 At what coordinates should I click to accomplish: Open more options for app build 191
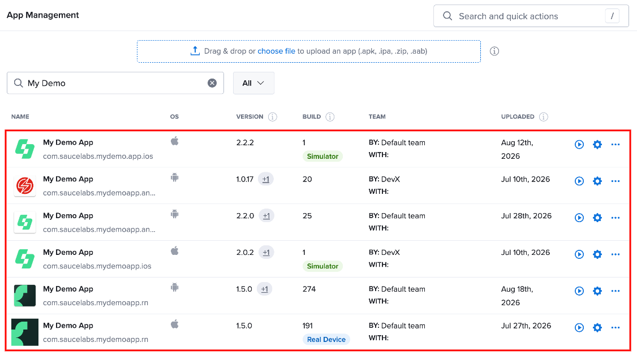click(616, 327)
